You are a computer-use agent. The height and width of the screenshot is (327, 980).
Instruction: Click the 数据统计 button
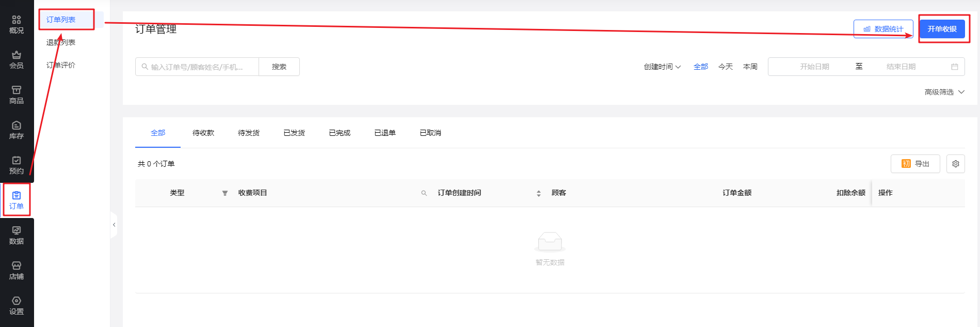coord(883,29)
